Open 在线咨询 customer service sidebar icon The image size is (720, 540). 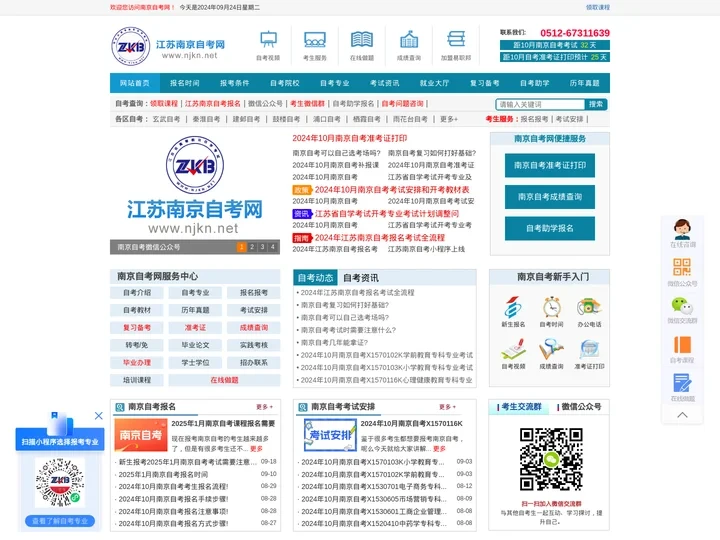pyautogui.click(x=682, y=233)
